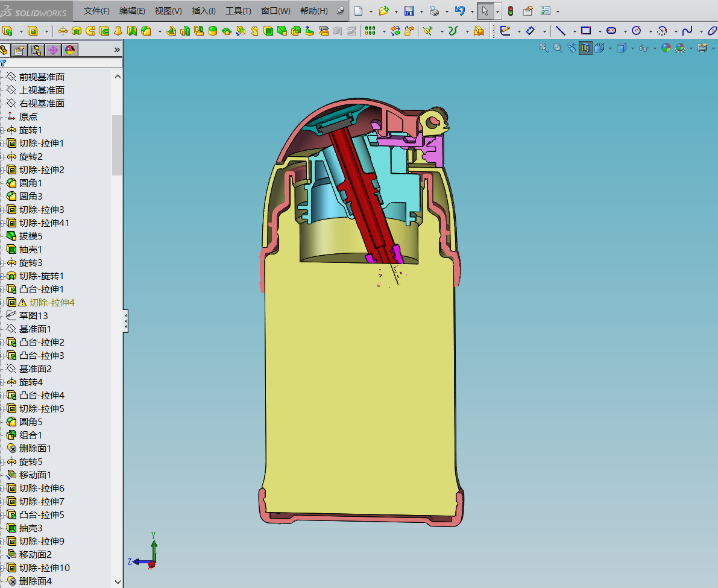Viewport: 718px width, 588px height.
Task: Click the Rebuild traffic light icon
Action: click(511, 11)
